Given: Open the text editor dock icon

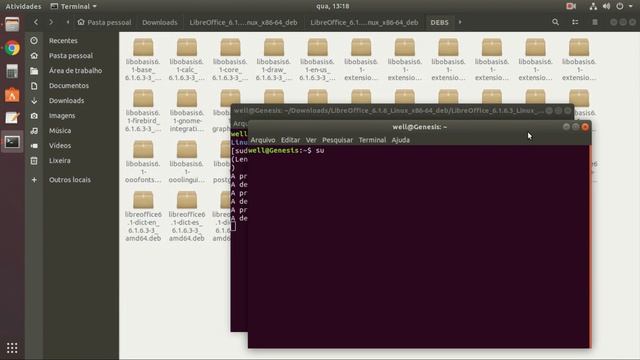Looking at the screenshot, I should click(12, 118).
